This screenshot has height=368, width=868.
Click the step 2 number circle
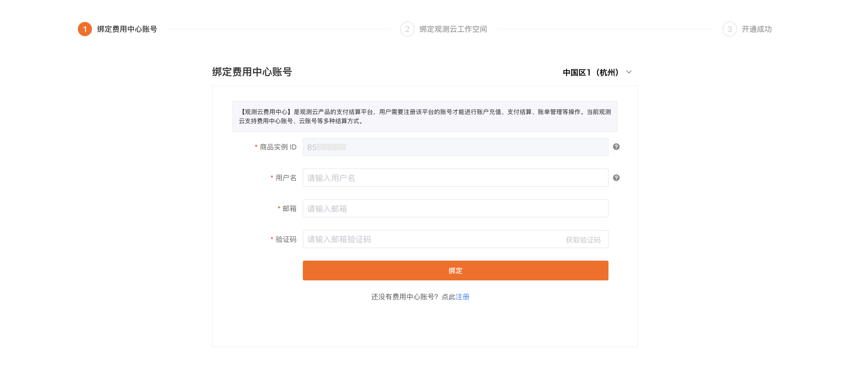click(407, 29)
